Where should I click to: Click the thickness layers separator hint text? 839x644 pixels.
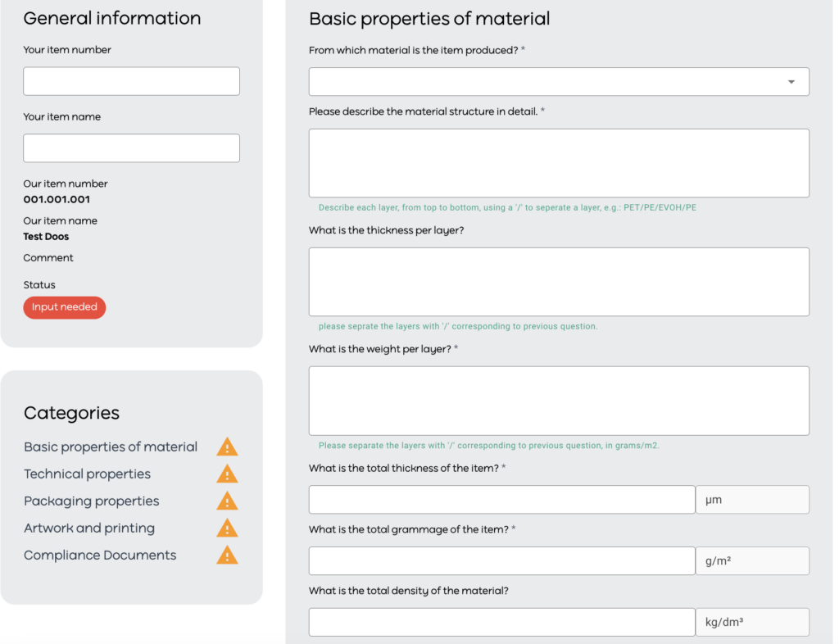pos(458,326)
